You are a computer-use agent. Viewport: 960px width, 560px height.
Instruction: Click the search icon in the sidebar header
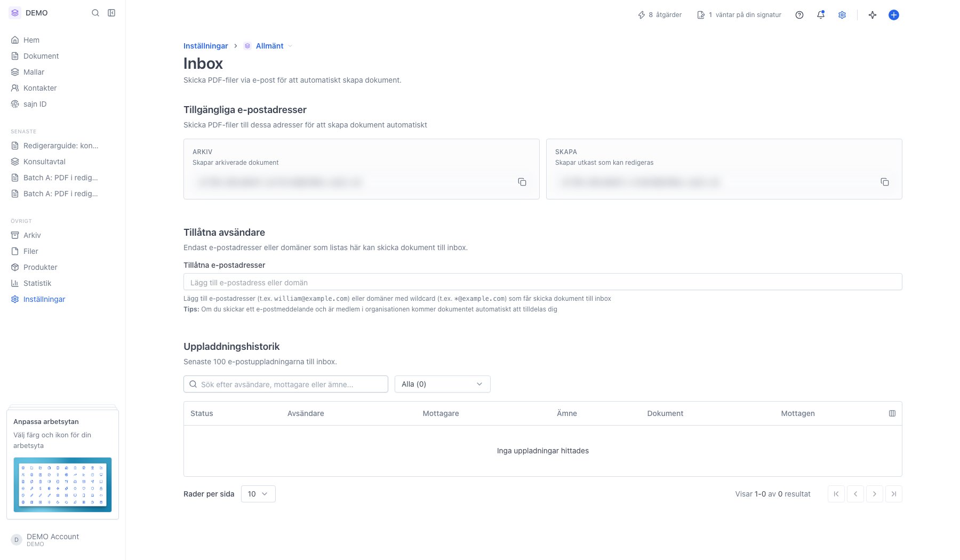tap(95, 13)
